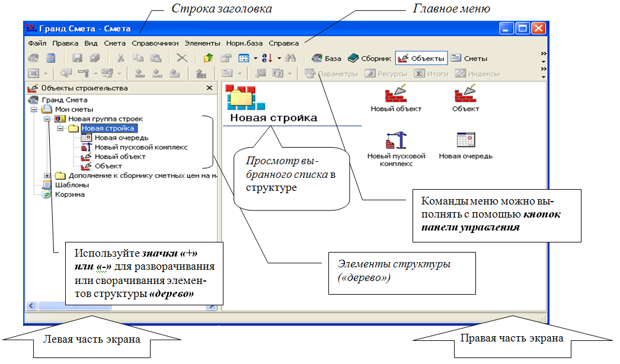Open the Файл menu
620x364 pixels.
[37, 43]
